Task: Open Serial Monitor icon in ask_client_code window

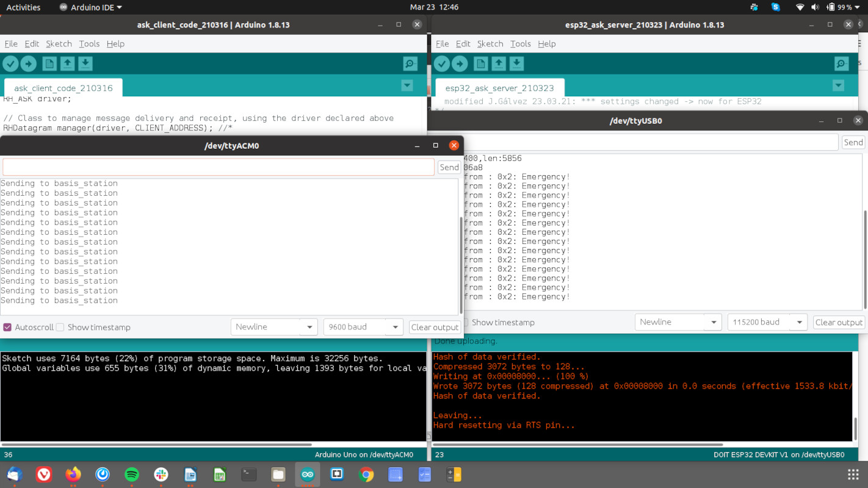Action: tap(410, 63)
